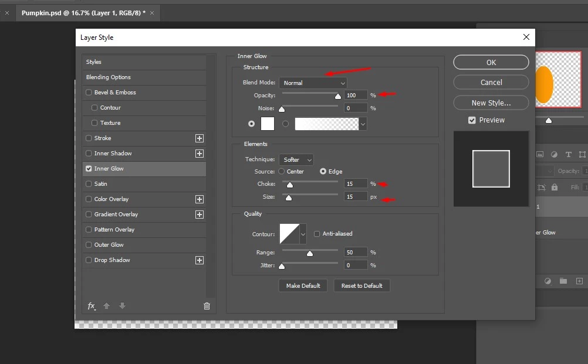Screen dimensions: 588x364
Task: Click the Range slider handle
Action: [310, 254]
